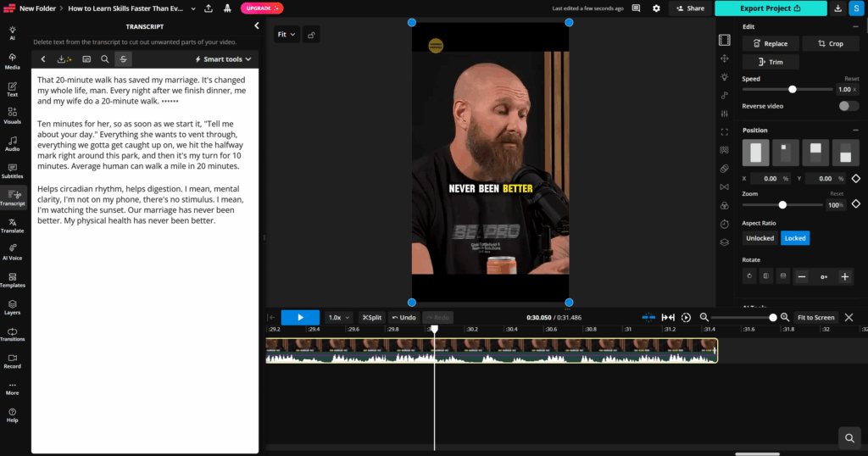Select the film-strip Edit tab icon
868x456 pixels.
(x=724, y=40)
